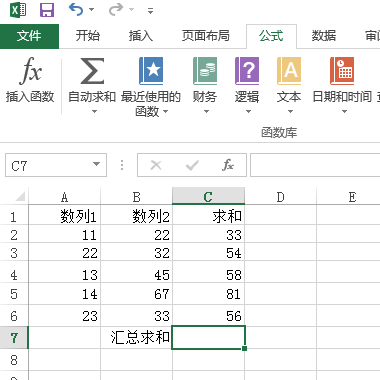Open the 文件 tab
Image resolution: width=380 pixels, height=380 pixels.
click(29, 36)
